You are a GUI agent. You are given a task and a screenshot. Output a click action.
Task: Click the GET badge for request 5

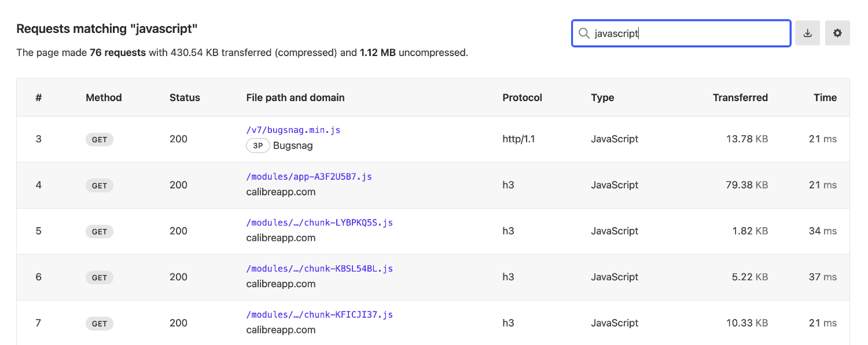(99, 231)
